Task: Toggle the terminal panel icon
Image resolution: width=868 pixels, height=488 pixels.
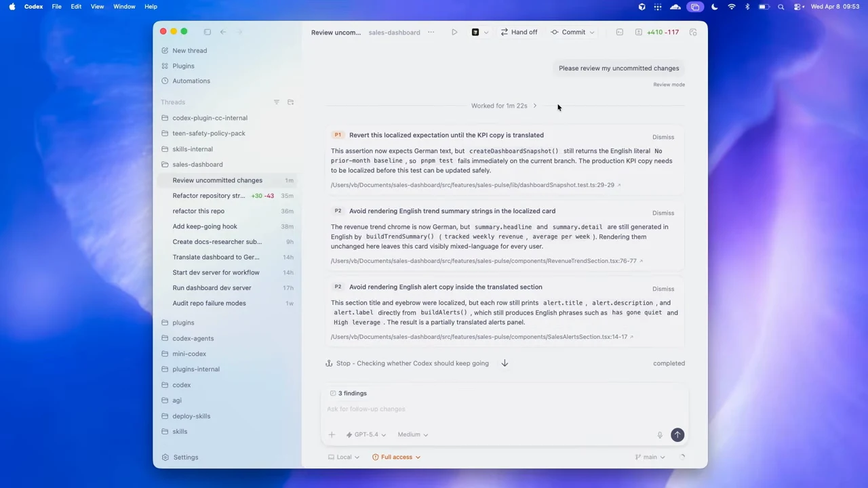Action: (x=620, y=32)
